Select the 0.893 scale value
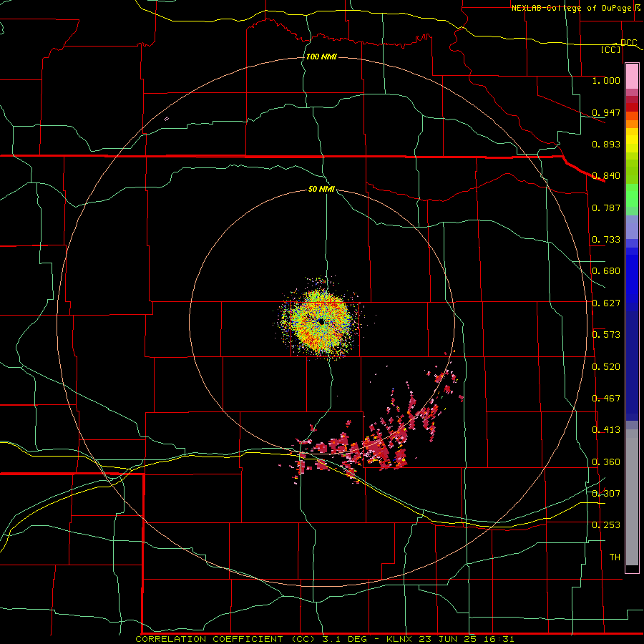The height and width of the screenshot is (644, 644). click(x=606, y=144)
